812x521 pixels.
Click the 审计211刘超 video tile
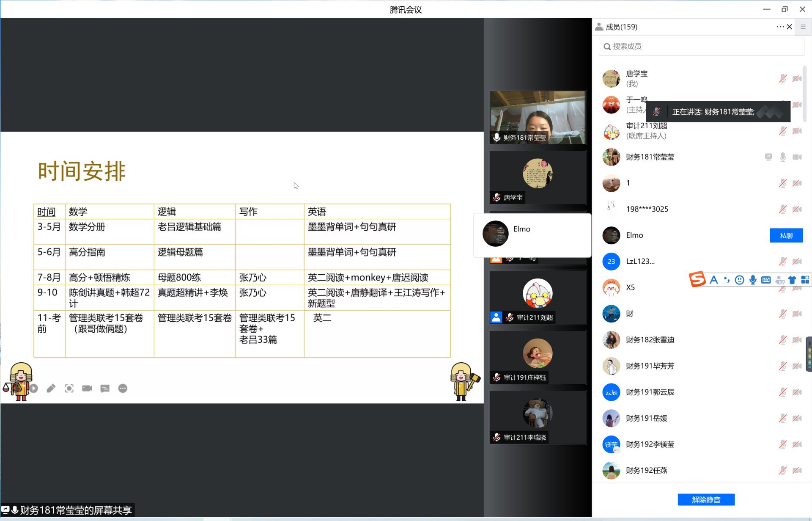tap(538, 297)
